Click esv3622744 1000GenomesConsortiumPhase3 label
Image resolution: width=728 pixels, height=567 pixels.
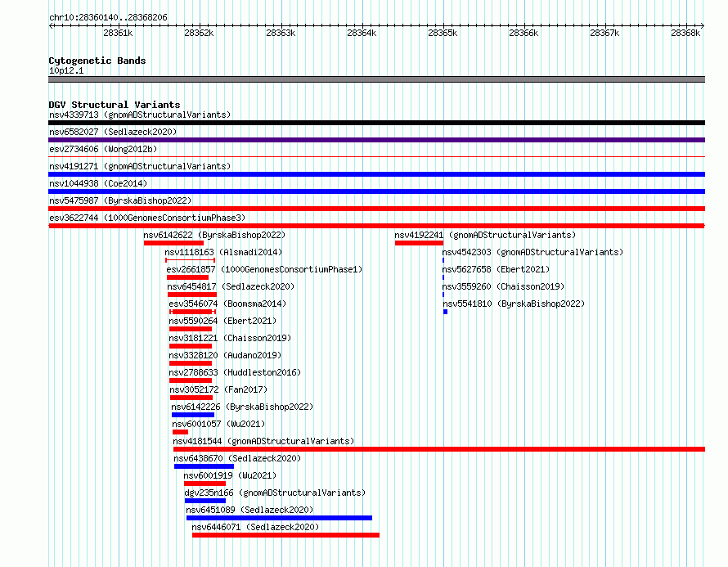(147, 218)
